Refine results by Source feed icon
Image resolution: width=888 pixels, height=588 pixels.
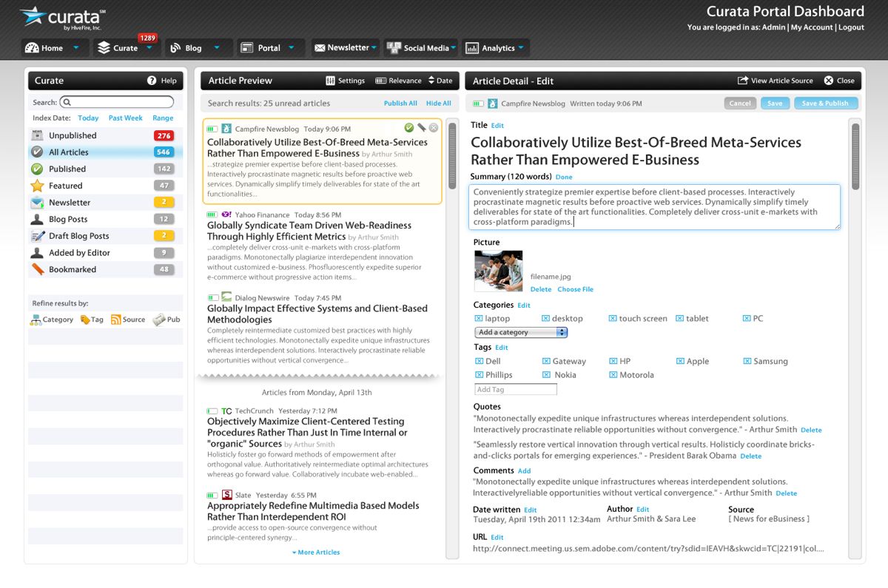click(x=115, y=320)
